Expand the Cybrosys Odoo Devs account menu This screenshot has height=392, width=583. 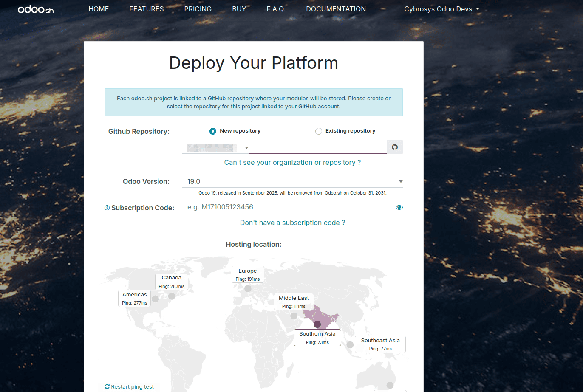pos(441,9)
